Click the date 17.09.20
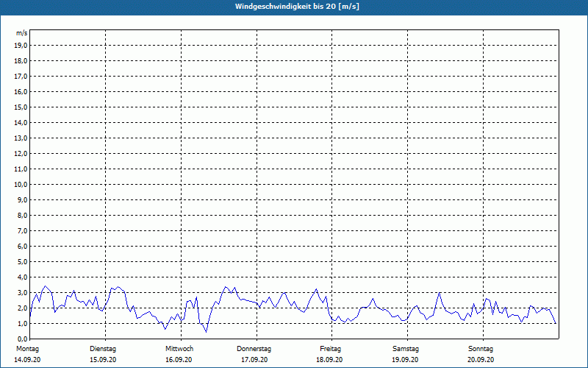 click(254, 360)
